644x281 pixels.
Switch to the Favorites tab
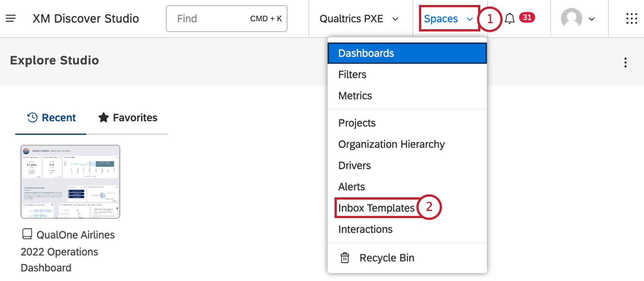coord(128,118)
